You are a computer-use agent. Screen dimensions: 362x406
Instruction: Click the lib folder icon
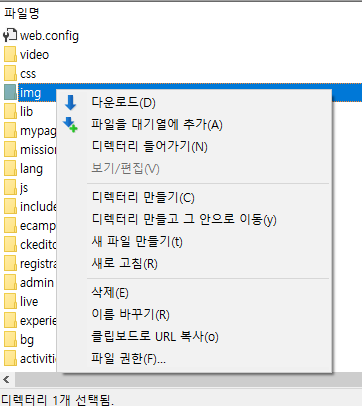tap(10, 111)
